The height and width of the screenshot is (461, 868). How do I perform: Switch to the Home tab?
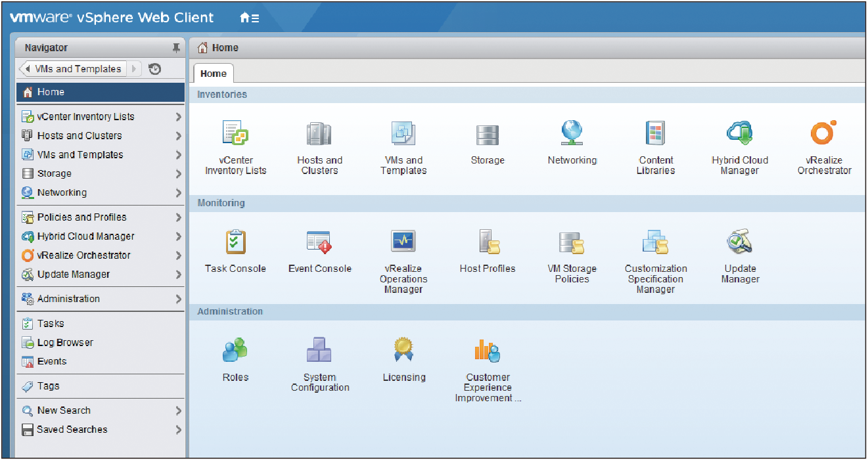[x=214, y=74]
